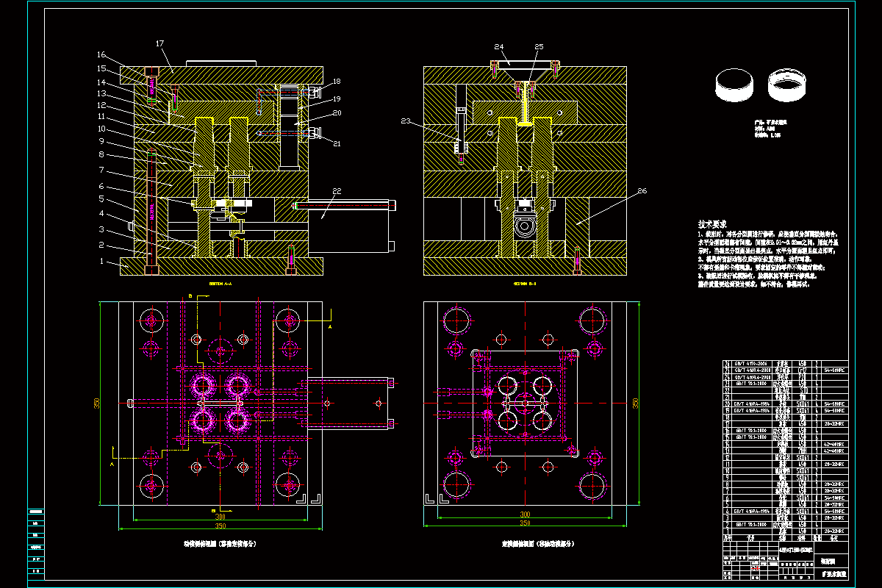Click the vertical 350 dimension beside right plan view
This screenshot has height=588, width=882.
point(636,403)
